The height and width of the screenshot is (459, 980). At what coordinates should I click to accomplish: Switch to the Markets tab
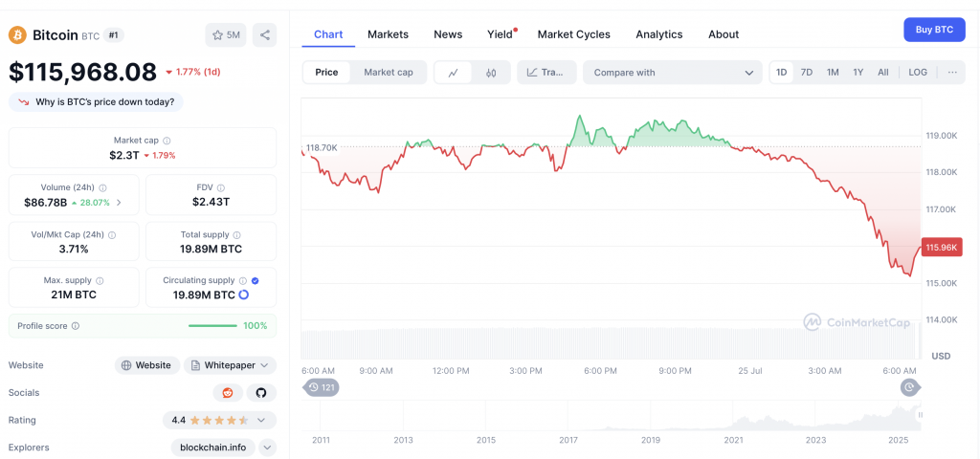pos(388,34)
